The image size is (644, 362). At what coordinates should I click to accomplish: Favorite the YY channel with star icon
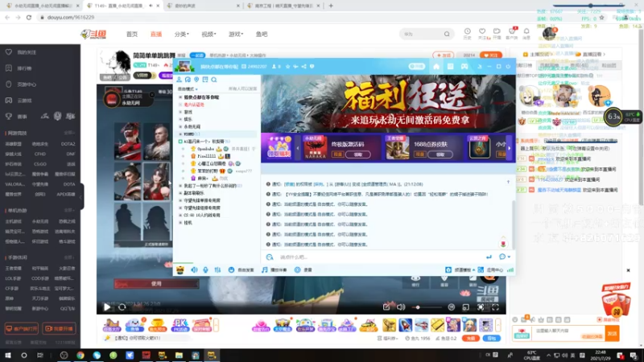(287, 67)
